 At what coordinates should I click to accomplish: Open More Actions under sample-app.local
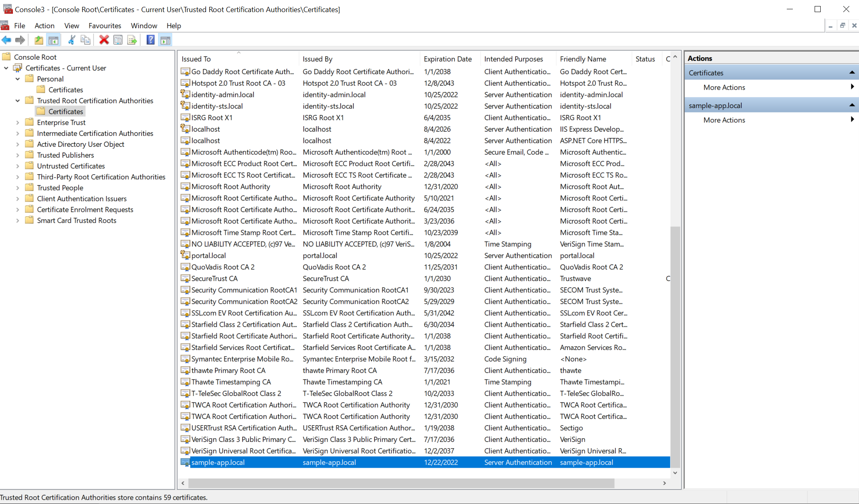coord(724,120)
